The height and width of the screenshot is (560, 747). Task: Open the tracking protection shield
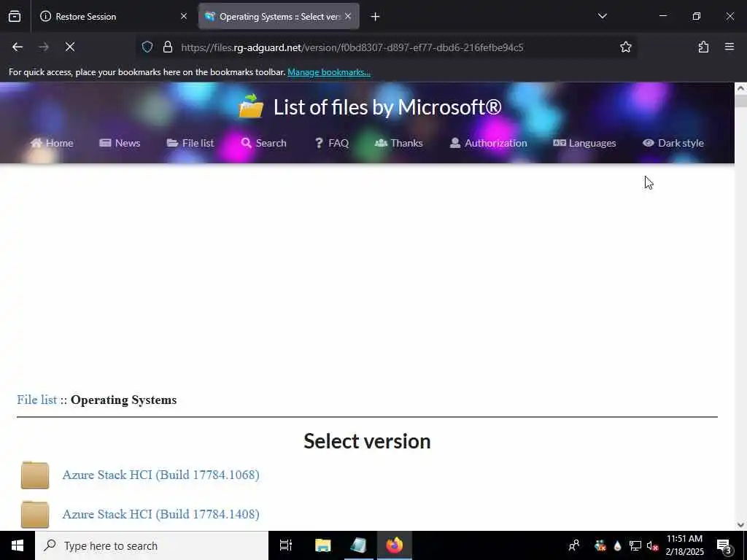[x=147, y=47]
